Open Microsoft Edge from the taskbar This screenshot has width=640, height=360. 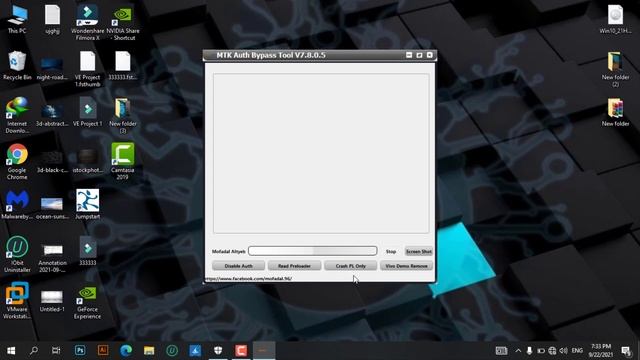point(126,350)
